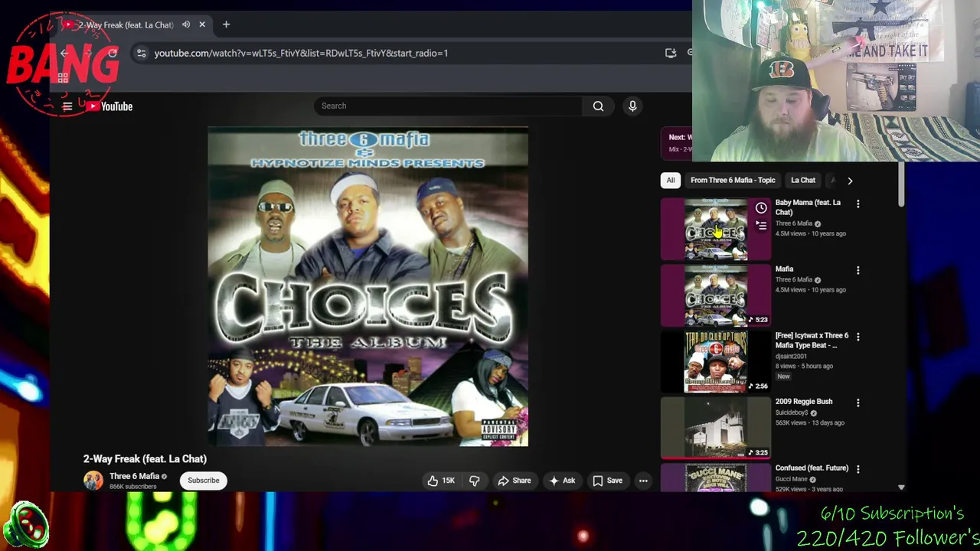Select the La Chat filter chip
980x551 pixels.
tap(803, 180)
